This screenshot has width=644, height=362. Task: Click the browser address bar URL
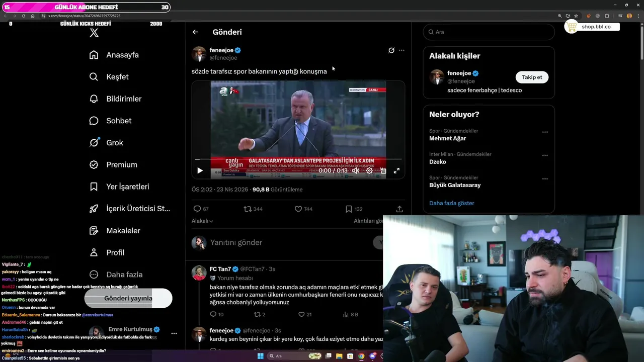click(x=84, y=16)
